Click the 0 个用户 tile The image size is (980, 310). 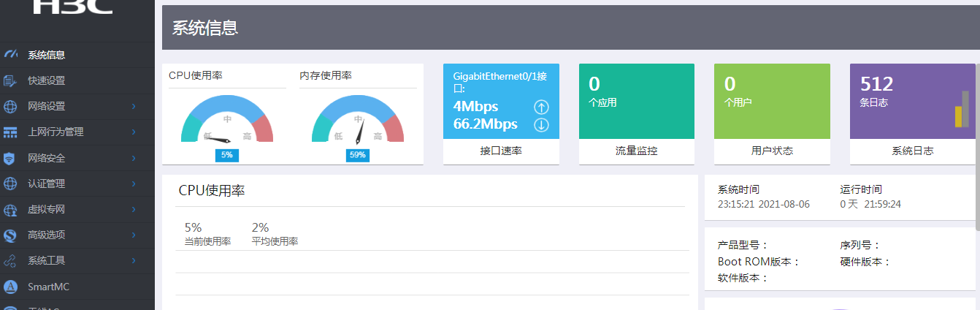pyautogui.click(x=772, y=101)
